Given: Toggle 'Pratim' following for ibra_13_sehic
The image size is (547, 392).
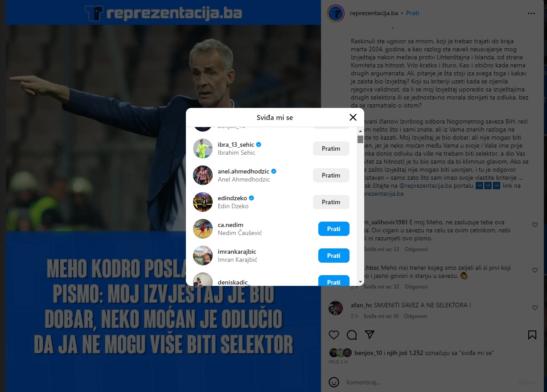Looking at the screenshot, I should tap(331, 149).
